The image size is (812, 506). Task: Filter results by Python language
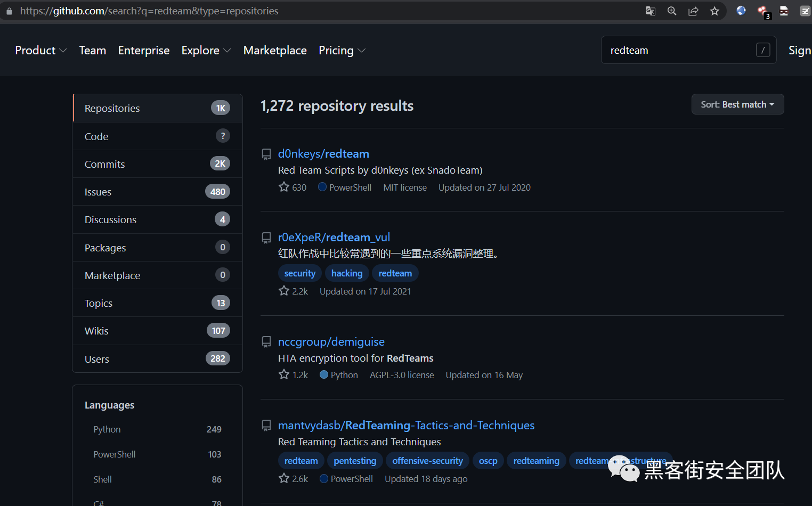tap(158, 429)
